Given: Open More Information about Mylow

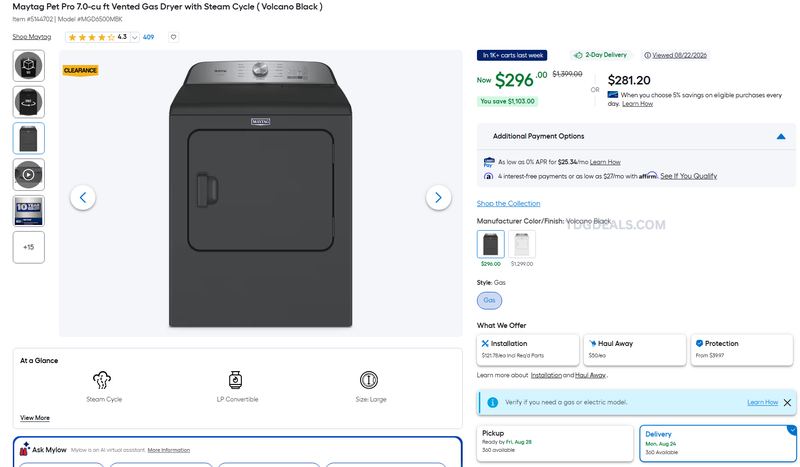Looking at the screenshot, I should [x=168, y=450].
